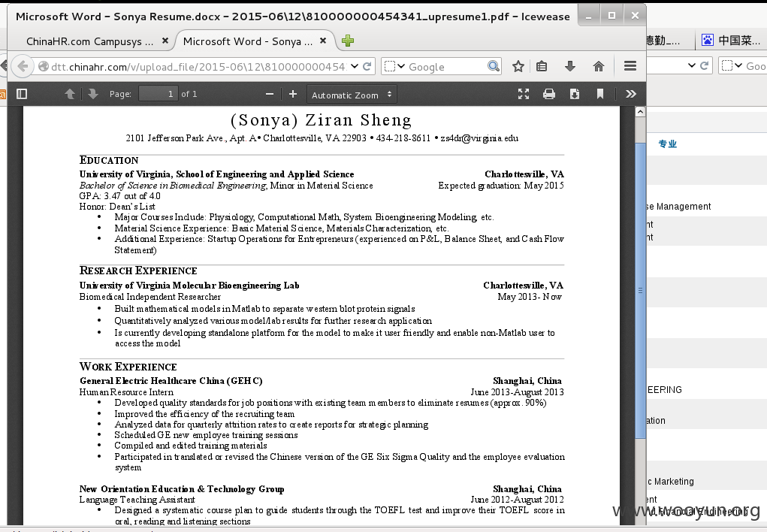Open search engine selector dropdown
767x532 pixels.
point(394,67)
